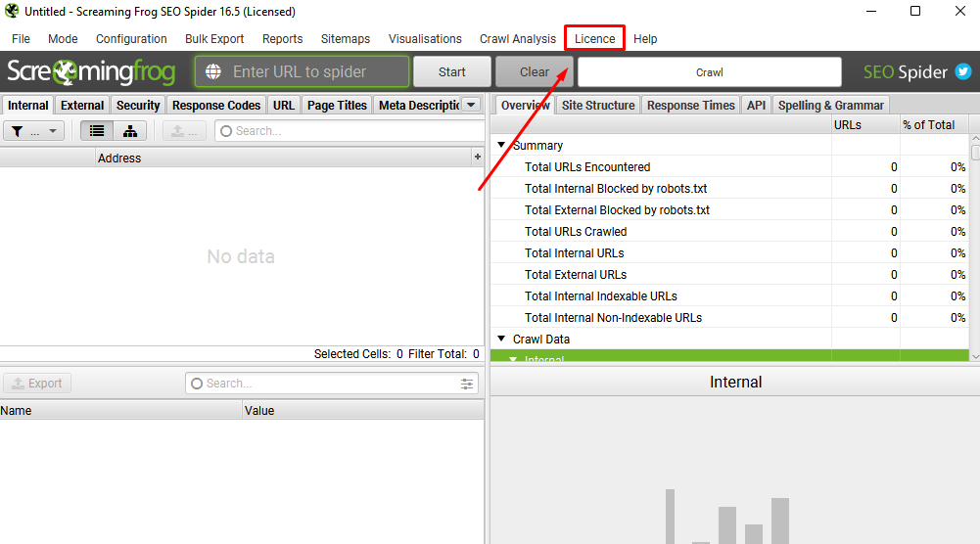Open the Configuration menu

[131, 39]
